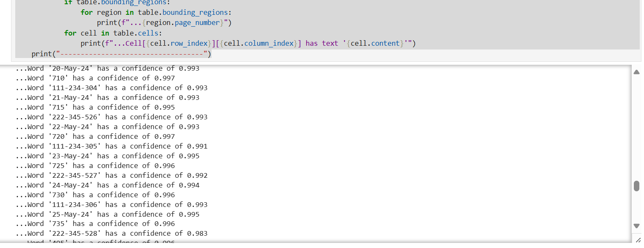Select the line reporting 23-May-24 confidence 0.995
Image resolution: width=644 pixels, height=248 pixels.
107,156
